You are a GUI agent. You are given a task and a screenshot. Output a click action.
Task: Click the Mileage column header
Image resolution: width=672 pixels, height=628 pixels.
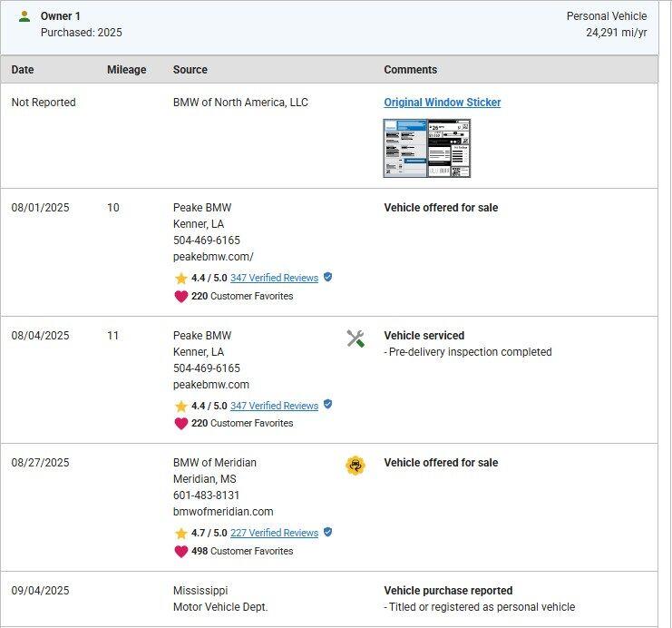126,70
